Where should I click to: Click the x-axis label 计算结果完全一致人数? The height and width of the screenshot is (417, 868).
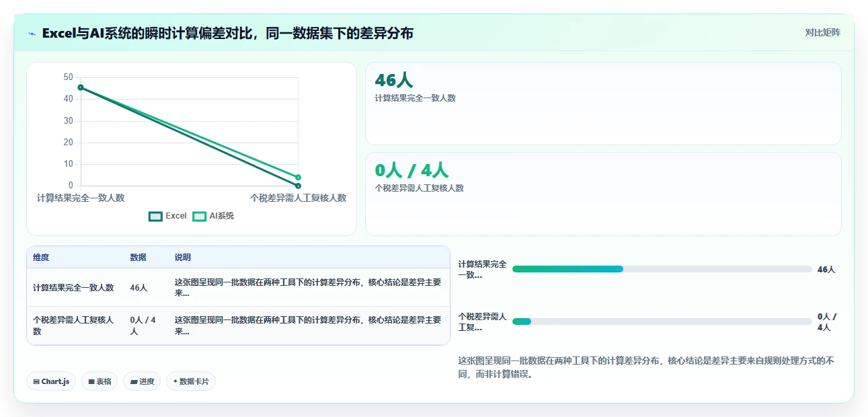click(x=81, y=198)
